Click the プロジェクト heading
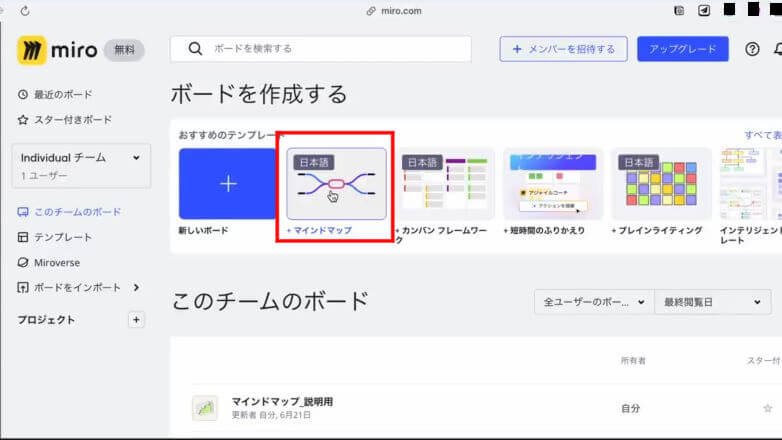782x440 pixels. (x=46, y=320)
